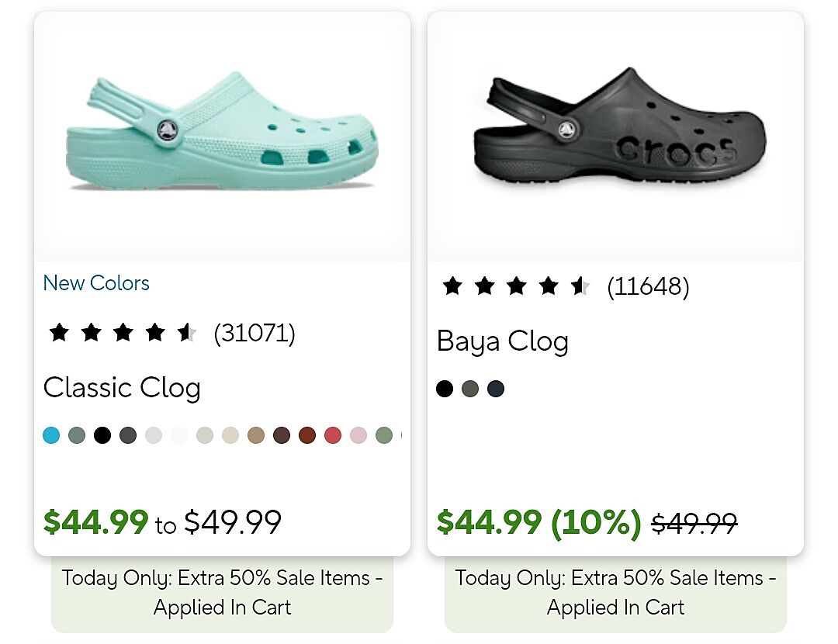Viewport: 838px width, 644px height.
Task: Choose the red Classic Clog color swatch
Action: point(333,435)
